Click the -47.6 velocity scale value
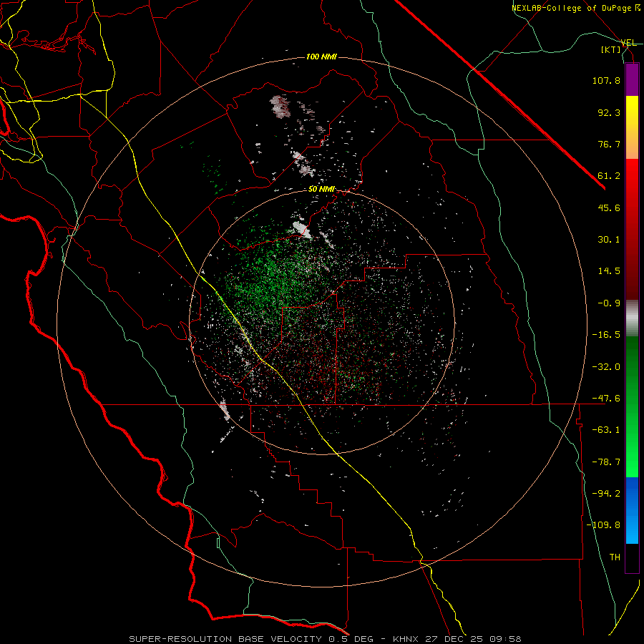This screenshot has height=644, width=644. (606, 399)
